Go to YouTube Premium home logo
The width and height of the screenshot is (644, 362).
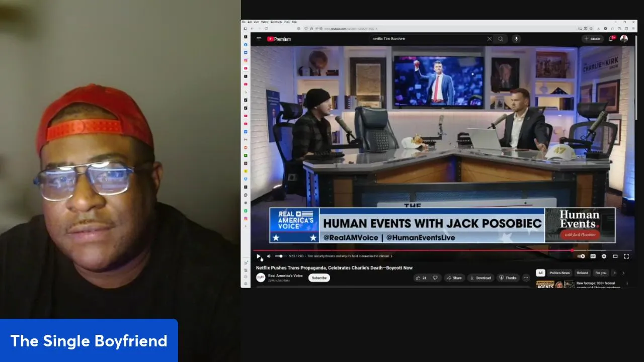pos(279,39)
